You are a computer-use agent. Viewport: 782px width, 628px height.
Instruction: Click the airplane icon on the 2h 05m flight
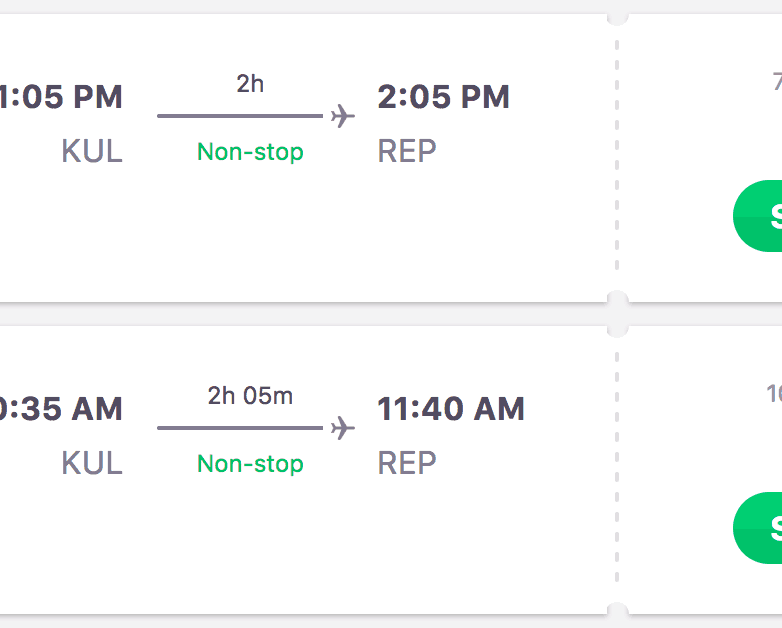pos(343,428)
